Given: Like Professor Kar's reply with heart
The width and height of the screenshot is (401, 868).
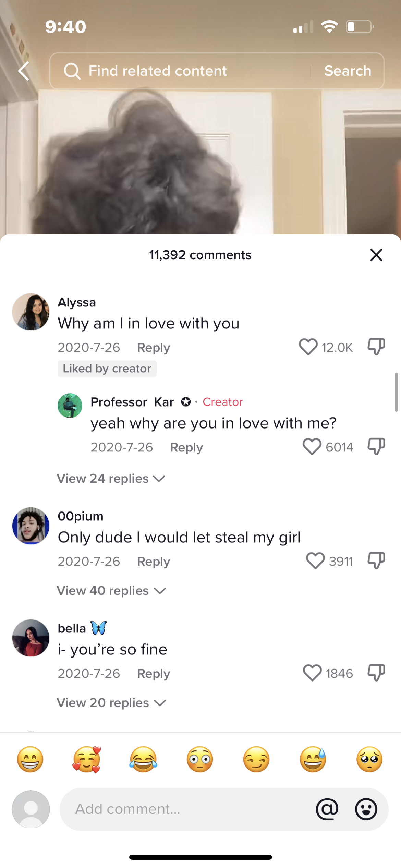Looking at the screenshot, I should pos(312,446).
